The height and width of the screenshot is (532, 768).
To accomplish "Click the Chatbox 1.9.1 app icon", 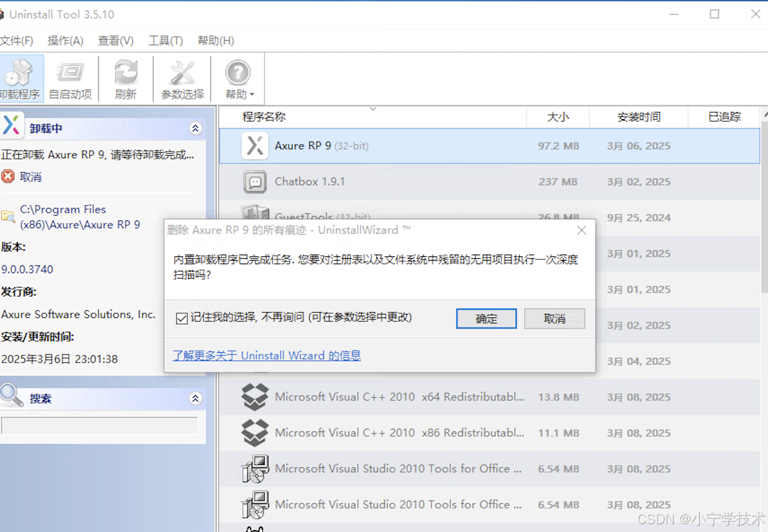I will (x=255, y=182).
